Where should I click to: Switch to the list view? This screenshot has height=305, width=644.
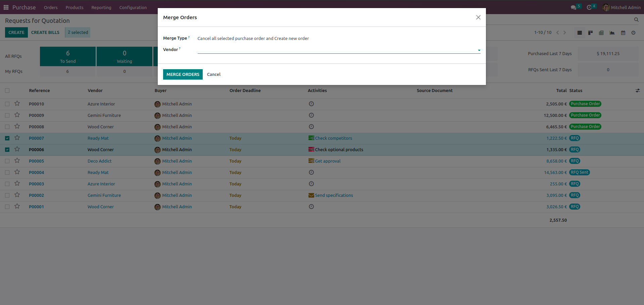[580, 33]
